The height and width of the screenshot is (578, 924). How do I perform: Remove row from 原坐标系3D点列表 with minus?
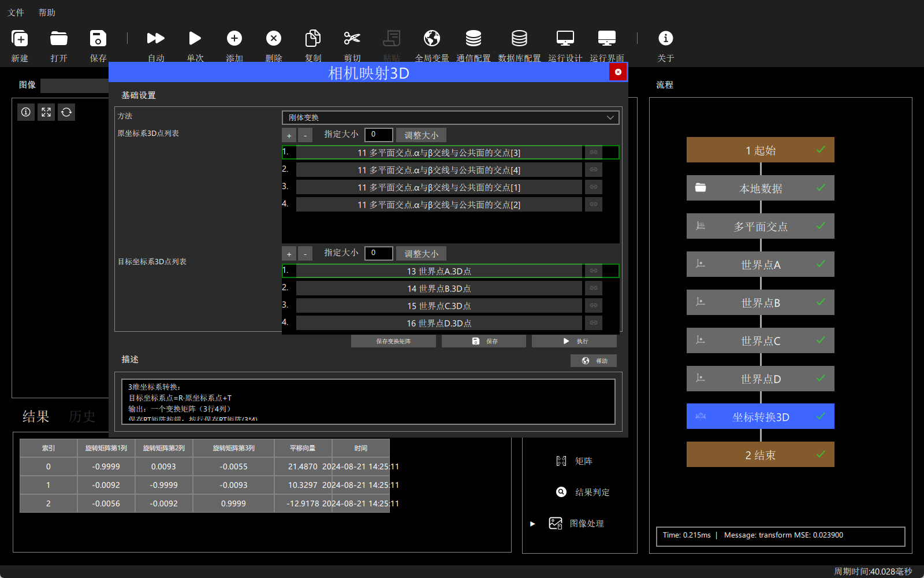[305, 135]
